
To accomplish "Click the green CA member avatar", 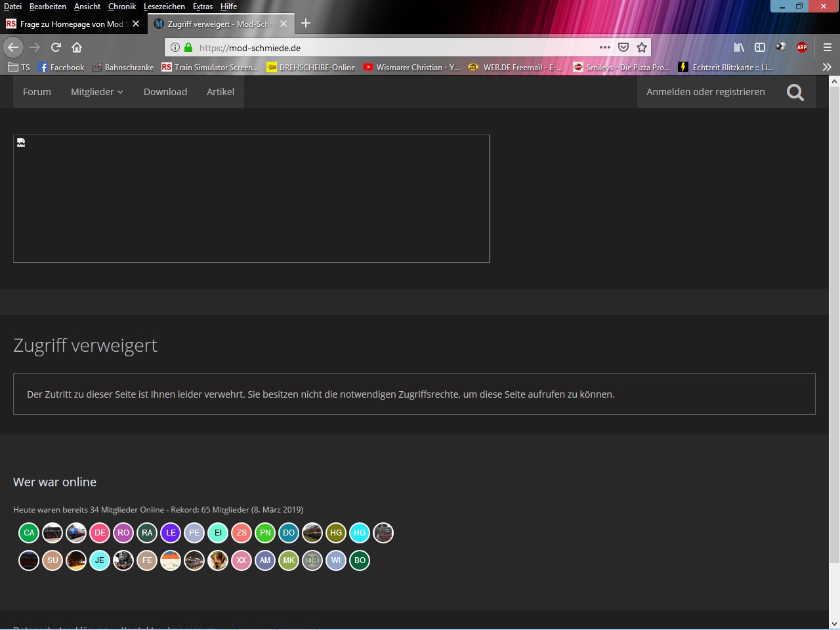I will coord(29,533).
